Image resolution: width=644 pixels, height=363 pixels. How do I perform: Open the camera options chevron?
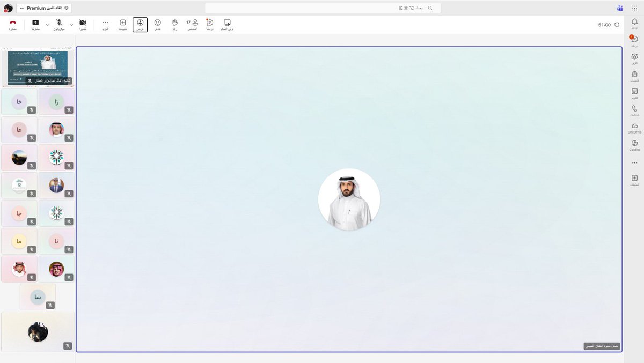point(71,24)
